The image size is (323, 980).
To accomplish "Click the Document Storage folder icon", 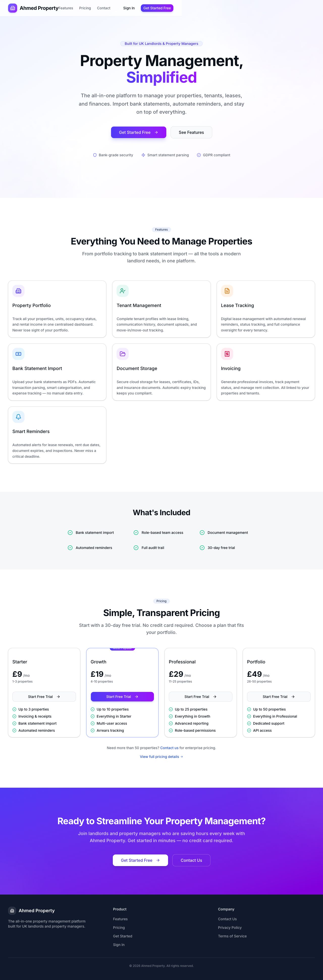I will pyautogui.click(x=123, y=354).
